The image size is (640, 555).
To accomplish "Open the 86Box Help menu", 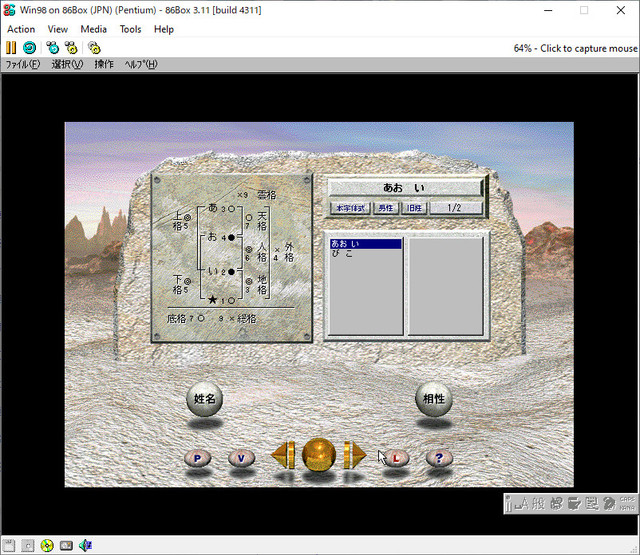I will coord(164,29).
